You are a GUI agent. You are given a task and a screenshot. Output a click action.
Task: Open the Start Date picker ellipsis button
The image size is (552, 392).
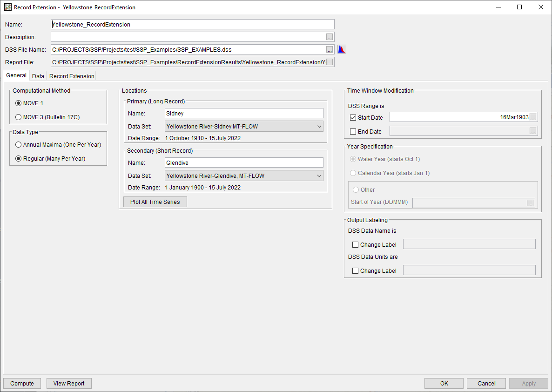click(533, 117)
